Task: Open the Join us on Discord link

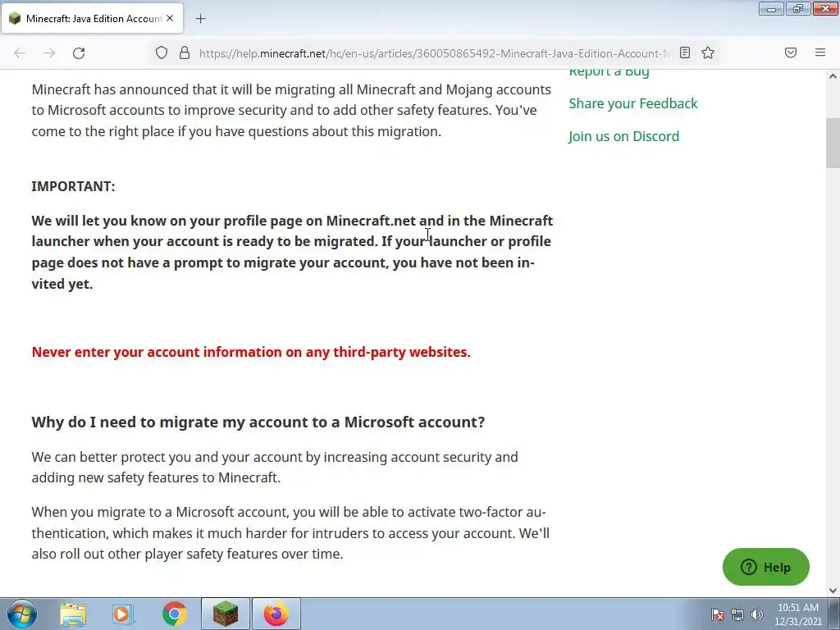Action: (623, 136)
